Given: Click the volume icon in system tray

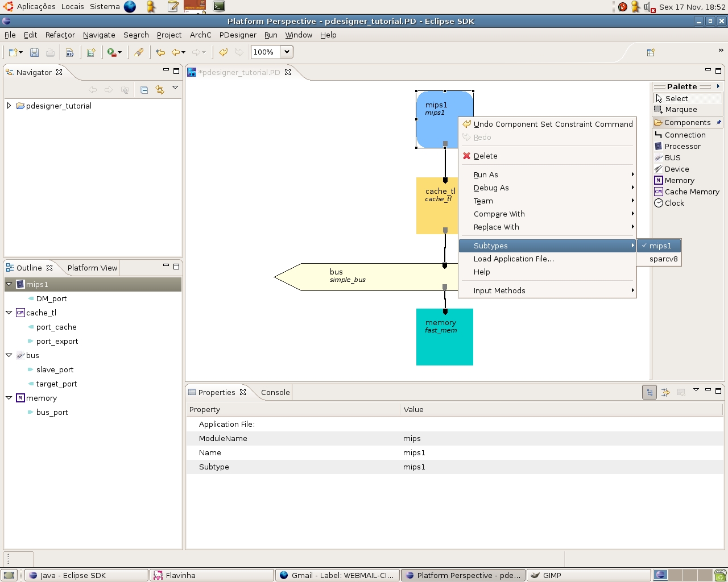Looking at the screenshot, I should (649, 7).
